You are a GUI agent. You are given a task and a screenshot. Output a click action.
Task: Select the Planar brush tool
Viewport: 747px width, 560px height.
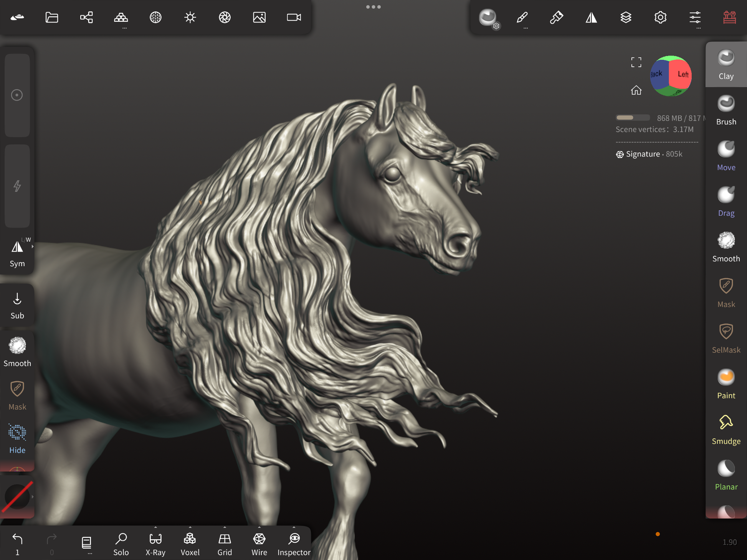click(x=726, y=475)
